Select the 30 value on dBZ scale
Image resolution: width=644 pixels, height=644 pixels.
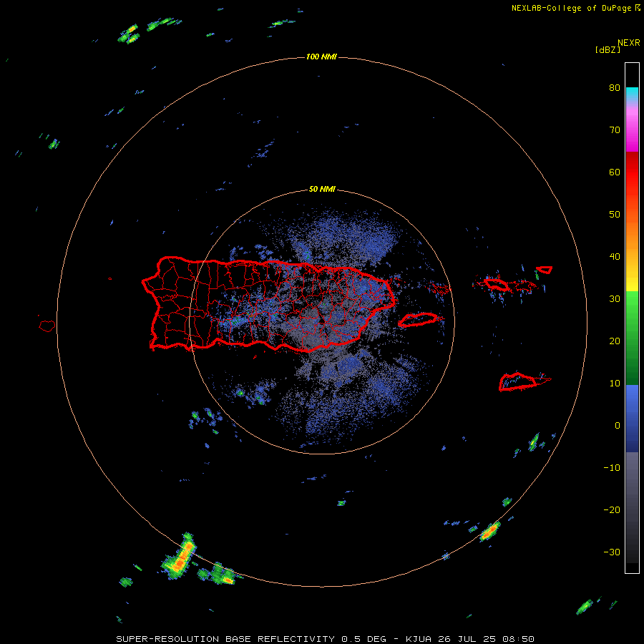[615, 299]
